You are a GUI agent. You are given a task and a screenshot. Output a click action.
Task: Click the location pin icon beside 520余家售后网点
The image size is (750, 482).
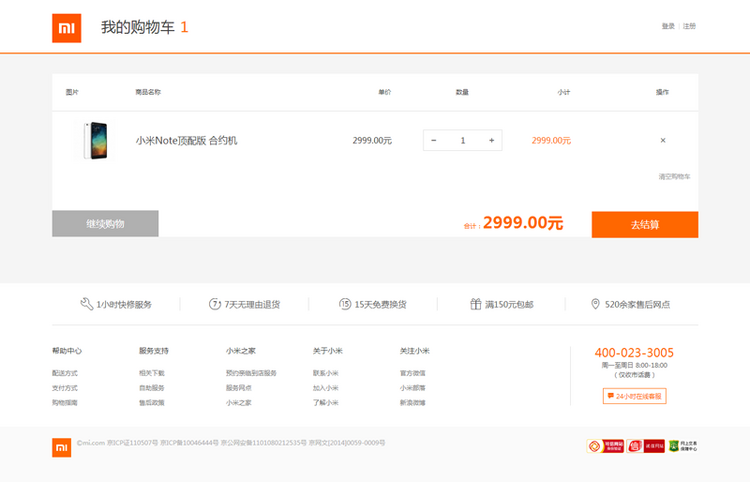click(596, 304)
